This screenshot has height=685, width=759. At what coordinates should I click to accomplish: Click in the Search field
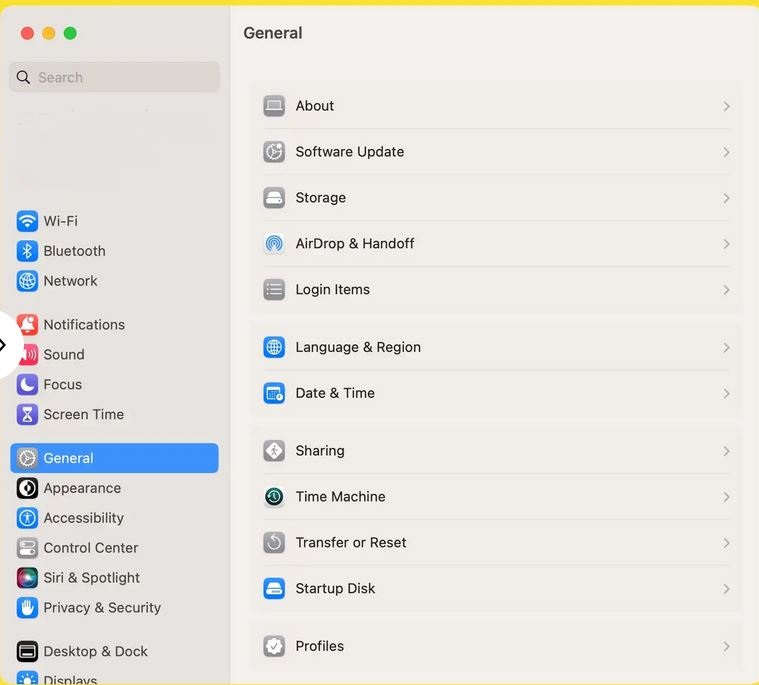pos(114,77)
